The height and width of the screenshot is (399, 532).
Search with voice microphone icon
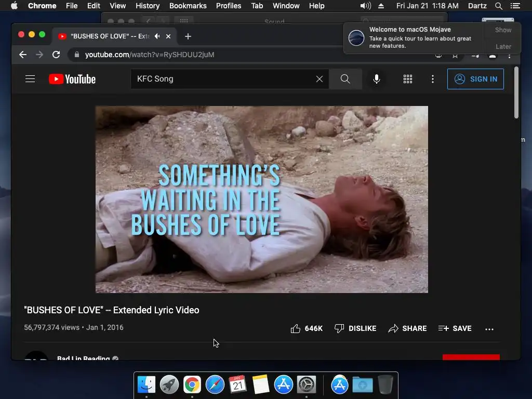376,79
